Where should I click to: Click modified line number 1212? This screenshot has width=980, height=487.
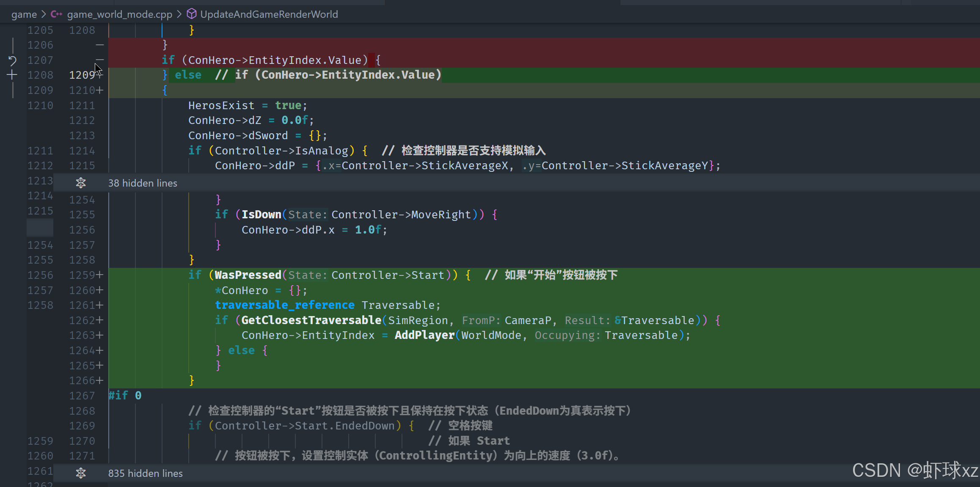click(82, 121)
